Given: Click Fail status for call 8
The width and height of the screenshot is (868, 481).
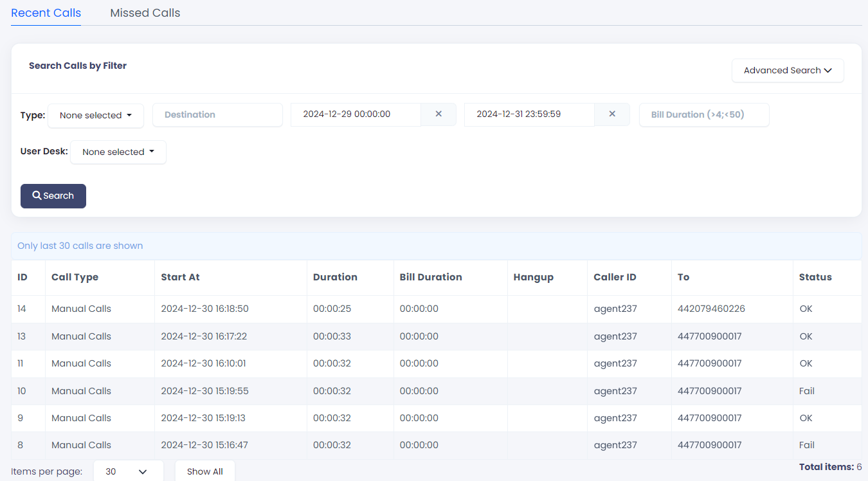Looking at the screenshot, I should coord(807,445).
